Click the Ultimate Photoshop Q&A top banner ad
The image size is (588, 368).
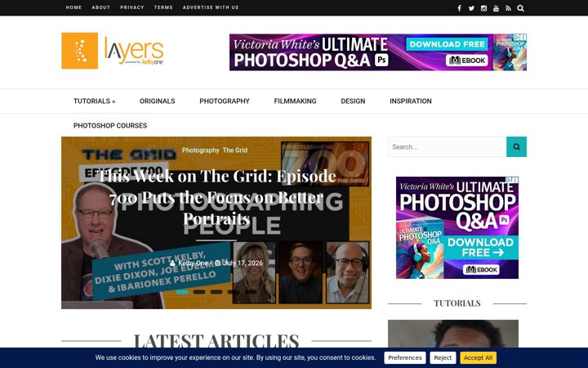(378, 52)
